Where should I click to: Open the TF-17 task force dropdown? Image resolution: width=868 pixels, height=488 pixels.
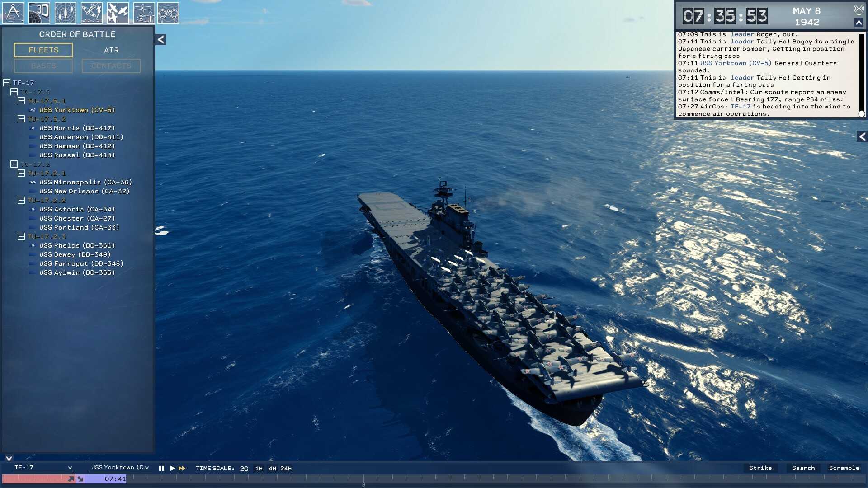(43, 468)
